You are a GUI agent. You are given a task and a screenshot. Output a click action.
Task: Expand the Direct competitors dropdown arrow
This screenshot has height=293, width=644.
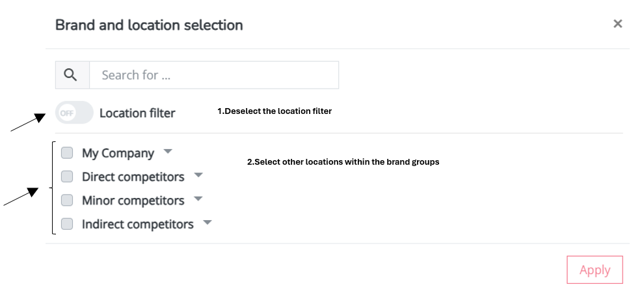(x=198, y=175)
